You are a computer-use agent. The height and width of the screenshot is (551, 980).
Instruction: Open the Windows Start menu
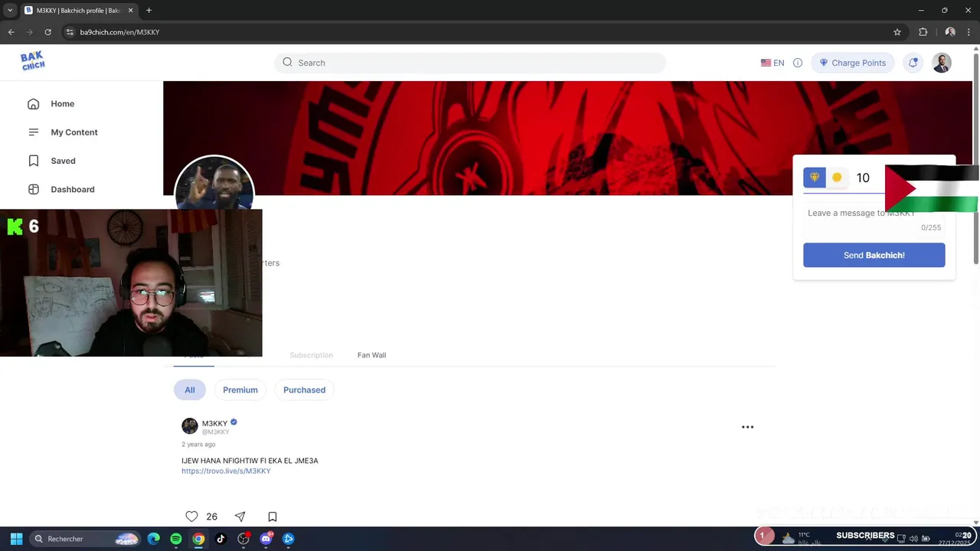tap(16, 539)
